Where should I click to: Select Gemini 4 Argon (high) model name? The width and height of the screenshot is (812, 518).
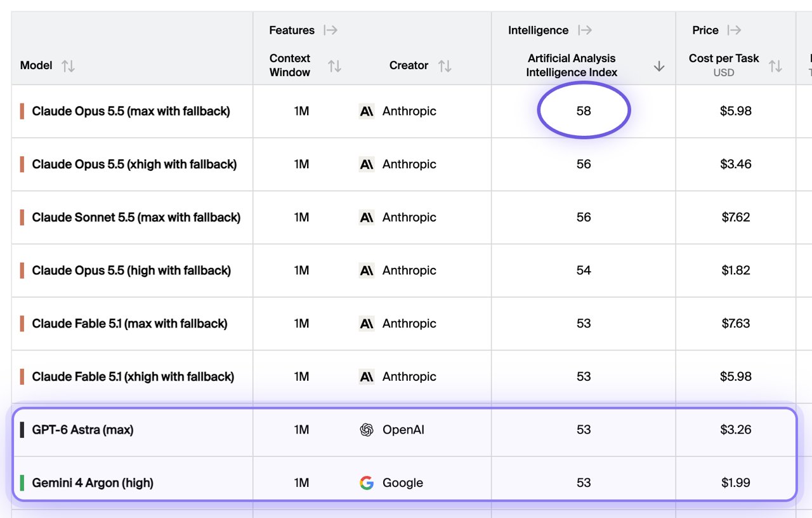(93, 483)
